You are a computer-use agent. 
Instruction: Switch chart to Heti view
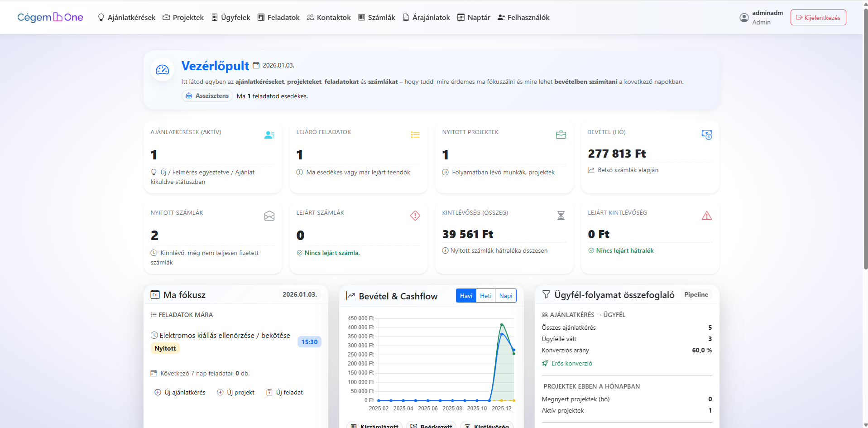tap(485, 296)
